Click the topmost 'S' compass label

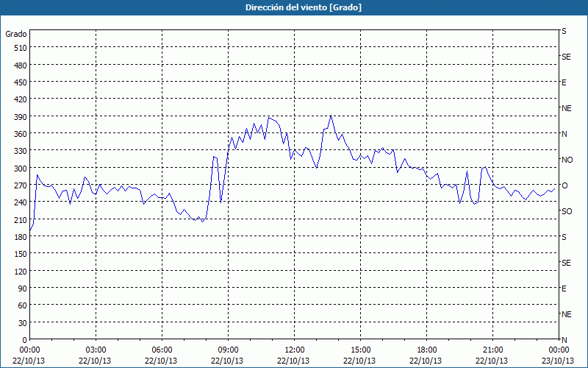click(564, 31)
